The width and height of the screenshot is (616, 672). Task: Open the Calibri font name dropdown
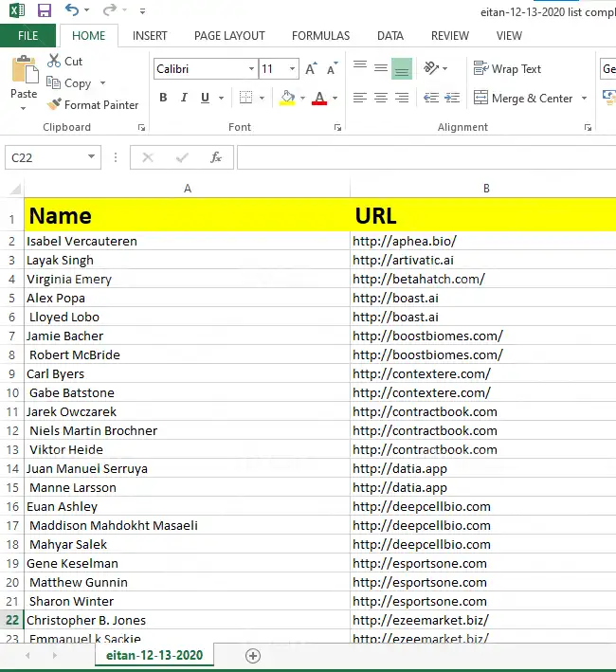(251, 69)
